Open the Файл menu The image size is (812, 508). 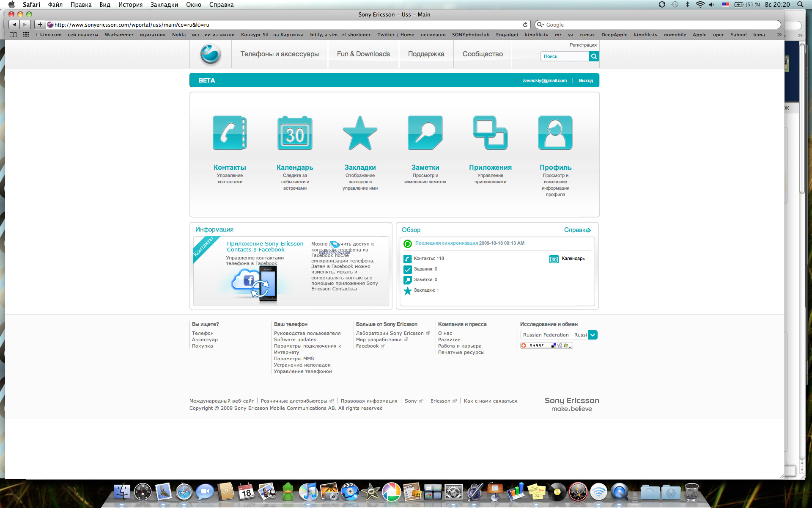[x=55, y=4]
